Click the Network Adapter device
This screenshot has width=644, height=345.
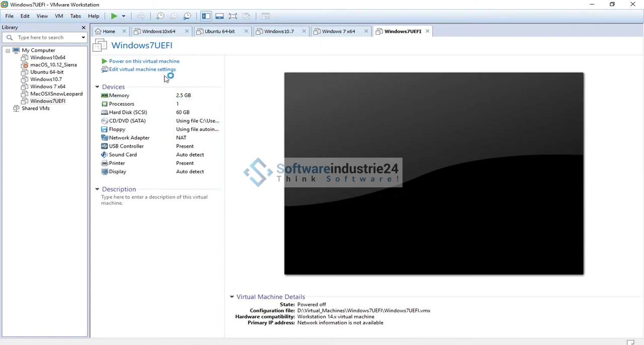point(129,137)
